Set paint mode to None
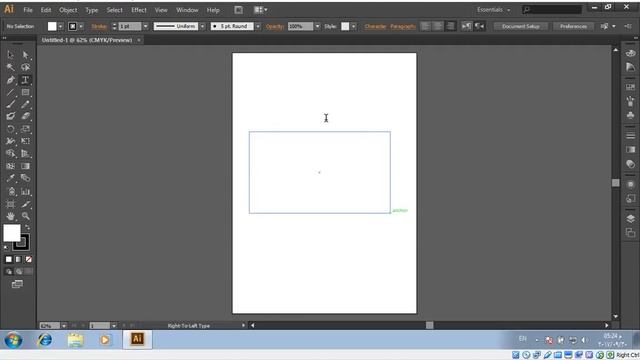The width and height of the screenshot is (640, 360). click(29, 260)
